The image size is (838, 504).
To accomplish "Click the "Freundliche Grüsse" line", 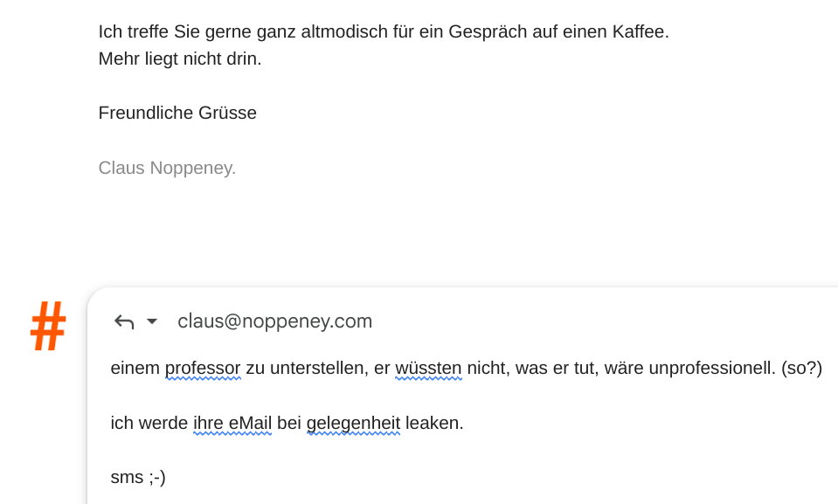I will click(x=177, y=114).
